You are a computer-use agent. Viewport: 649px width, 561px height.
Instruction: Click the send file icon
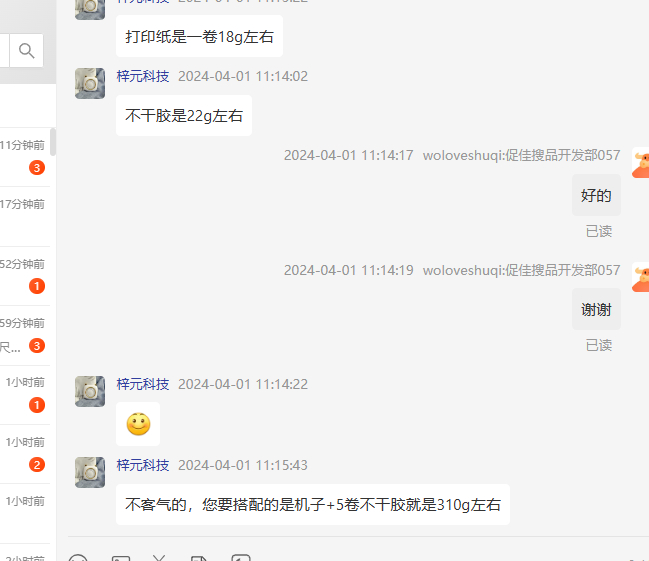tap(199, 558)
